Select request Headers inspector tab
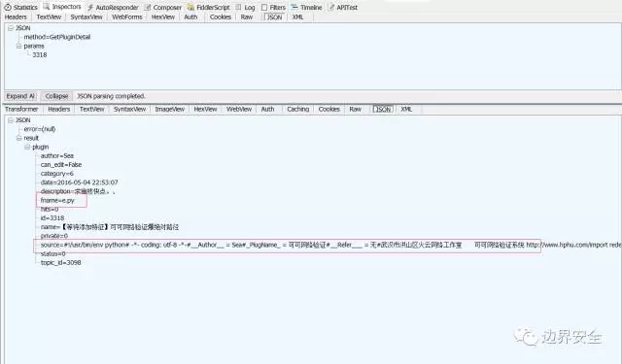This screenshot has width=622, height=364. pos(16,17)
